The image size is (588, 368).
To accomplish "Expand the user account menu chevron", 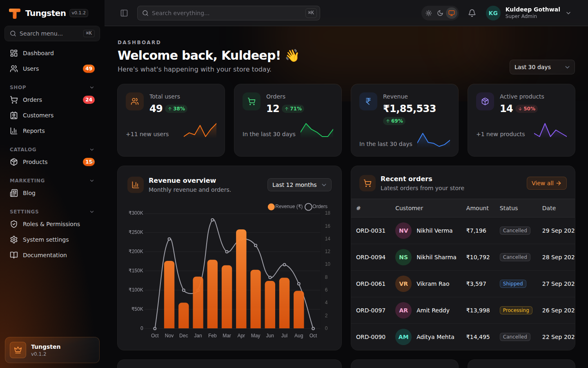I will [x=568, y=13].
